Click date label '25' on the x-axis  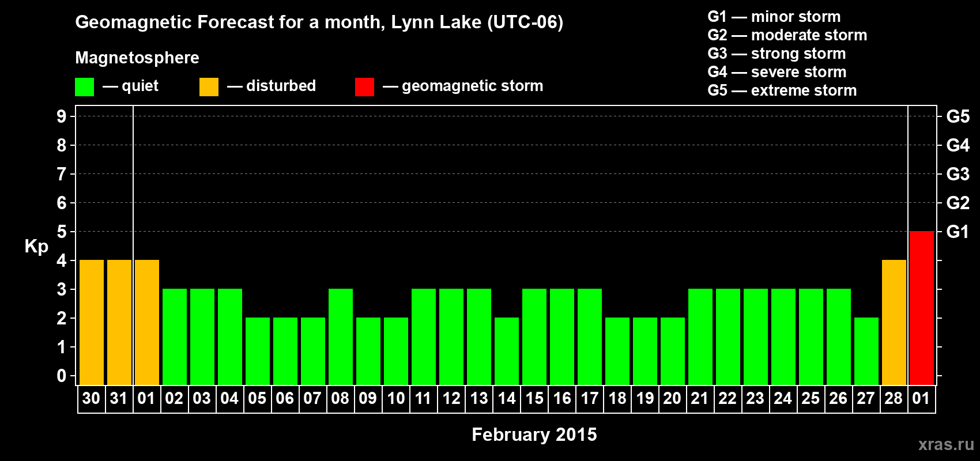811,398
